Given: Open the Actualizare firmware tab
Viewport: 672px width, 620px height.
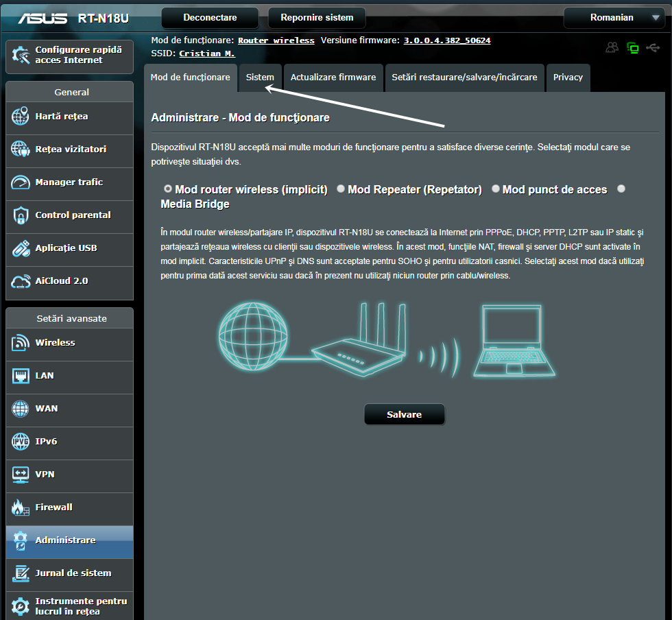Looking at the screenshot, I should pyautogui.click(x=333, y=77).
